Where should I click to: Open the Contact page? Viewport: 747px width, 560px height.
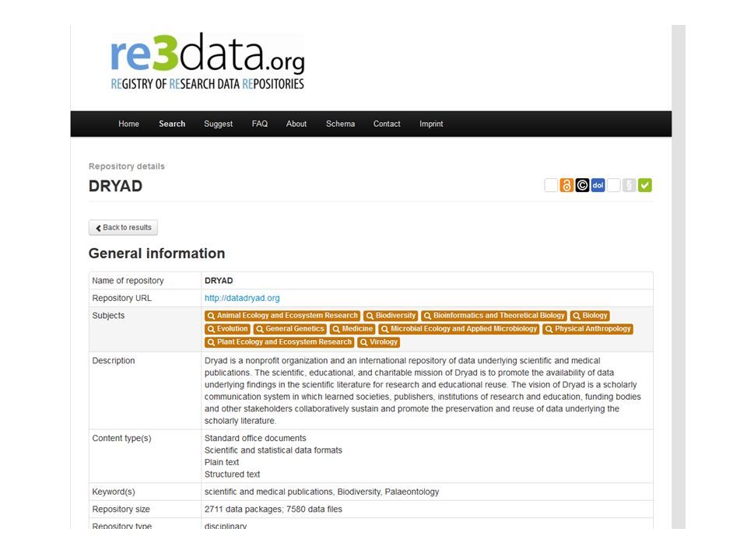coord(387,124)
